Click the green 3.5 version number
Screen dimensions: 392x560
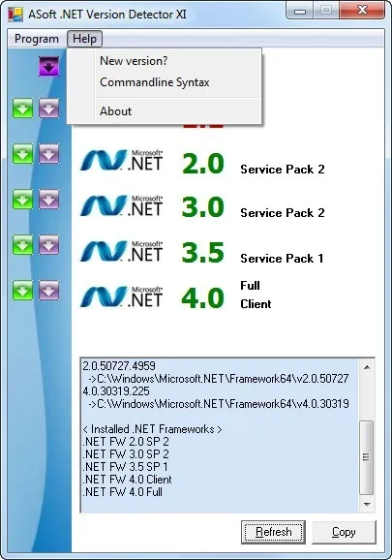coord(203,252)
